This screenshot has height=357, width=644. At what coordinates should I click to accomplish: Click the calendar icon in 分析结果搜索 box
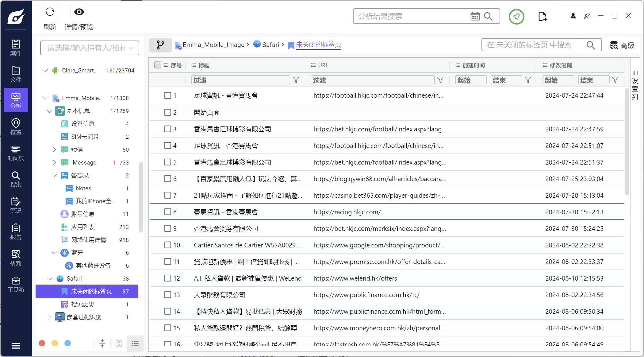click(475, 16)
